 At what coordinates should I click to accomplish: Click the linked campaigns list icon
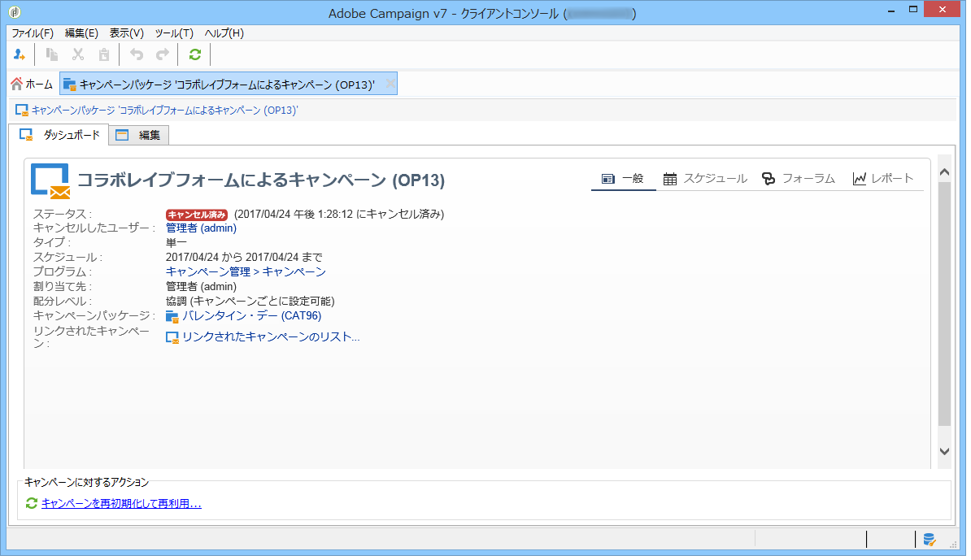click(172, 338)
